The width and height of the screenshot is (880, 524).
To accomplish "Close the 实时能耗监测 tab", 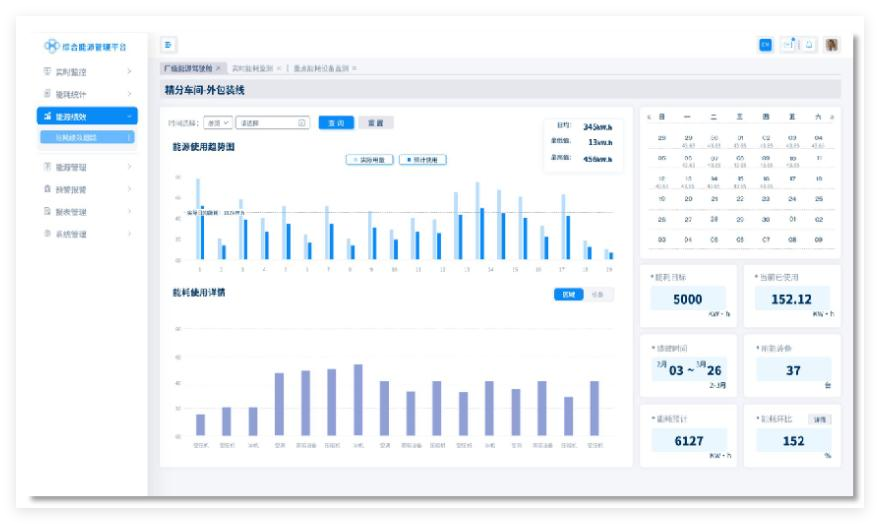I will click(x=279, y=68).
